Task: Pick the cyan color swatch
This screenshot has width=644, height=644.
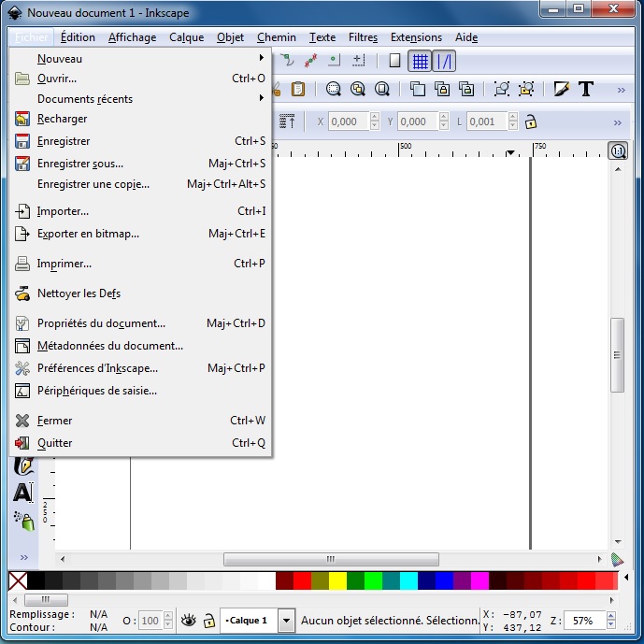Action: (408, 581)
